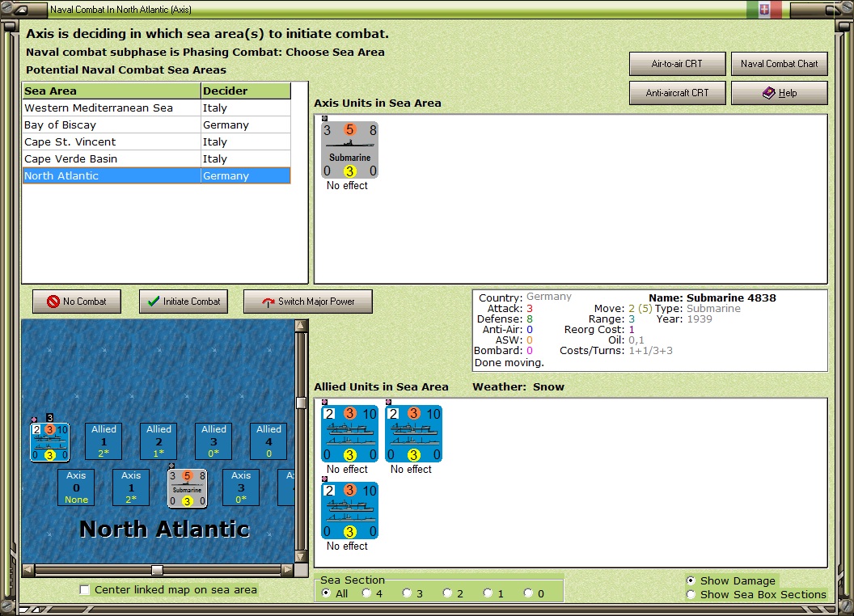Select the second Allied convoy counter in the top row
This screenshot has height=616, width=854.
(413, 434)
